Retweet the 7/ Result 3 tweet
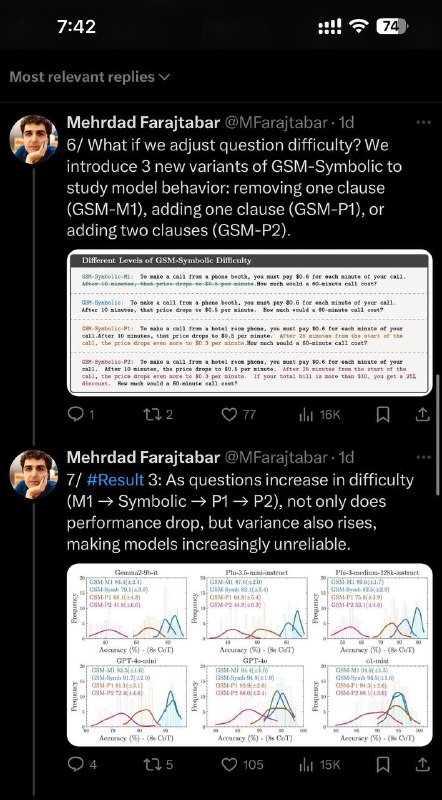Screen dimensions: 442x800 [158, 764]
